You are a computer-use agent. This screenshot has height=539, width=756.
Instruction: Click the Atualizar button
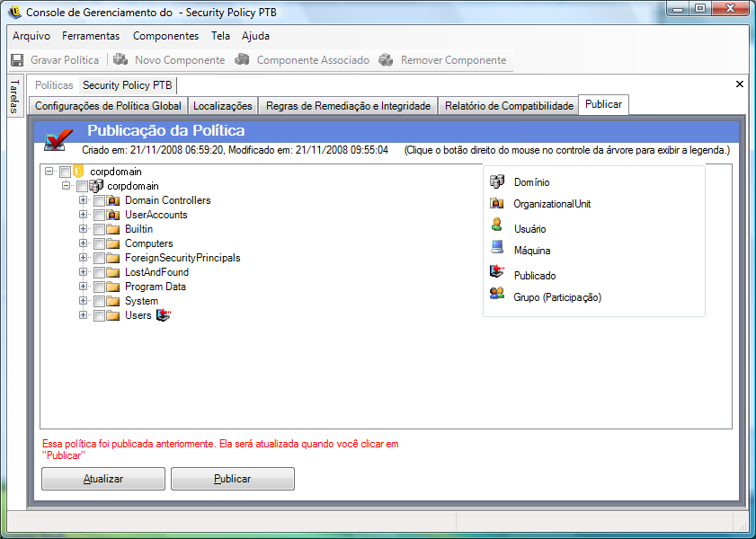click(x=103, y=479)
